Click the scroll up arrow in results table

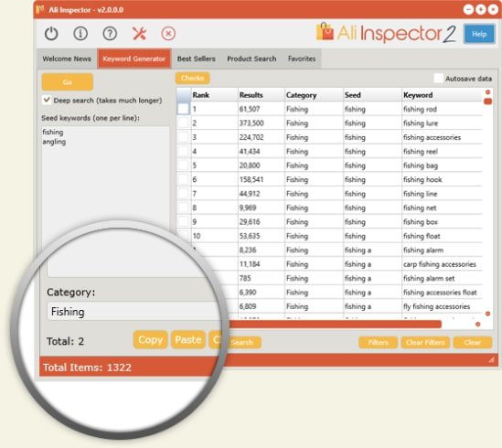(x=487, y=92)
